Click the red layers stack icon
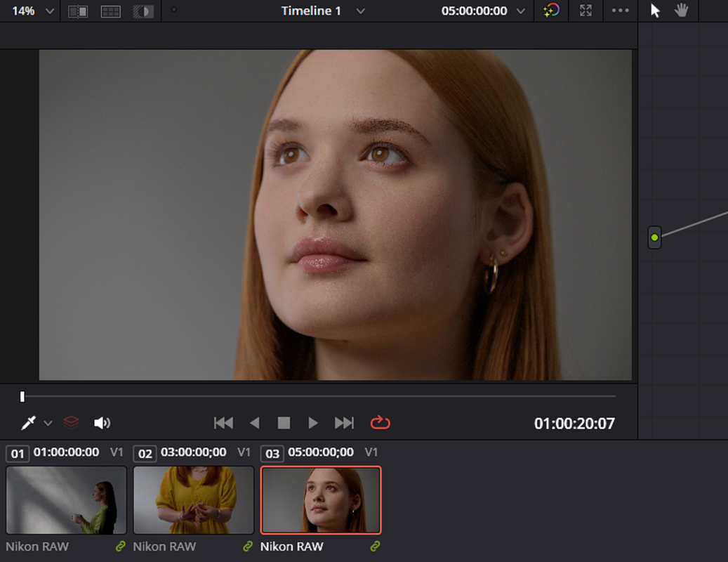This screenshot has height=562, width=728. pyautogui.click(x=71, y=423)
